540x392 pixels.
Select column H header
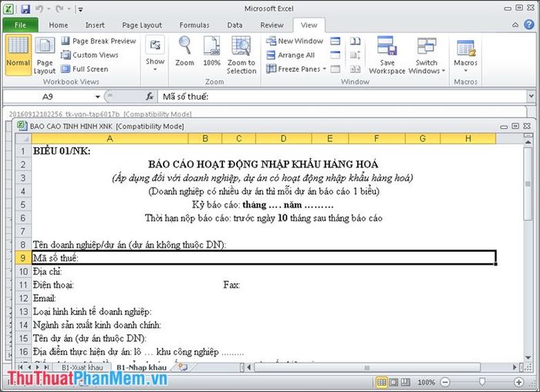pyautogui.click(x=468, y=138)
